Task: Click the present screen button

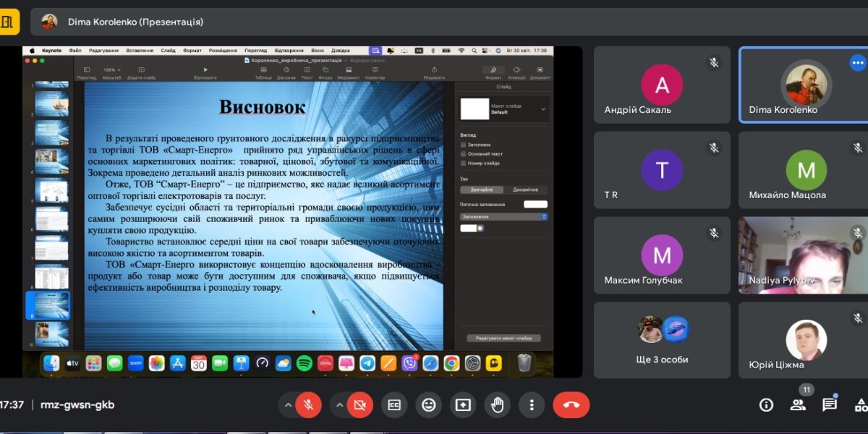Action: pos(463,405)
